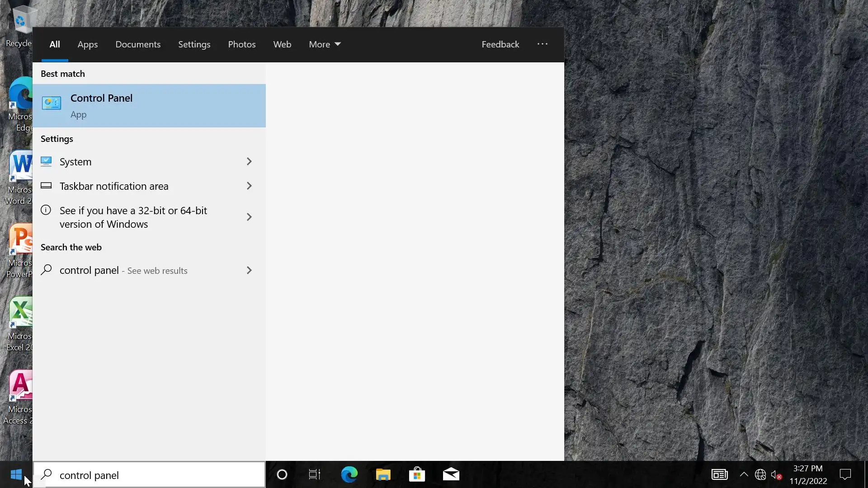Open News and interests taskbar icon
868x488 pixels.
(719, 474)
